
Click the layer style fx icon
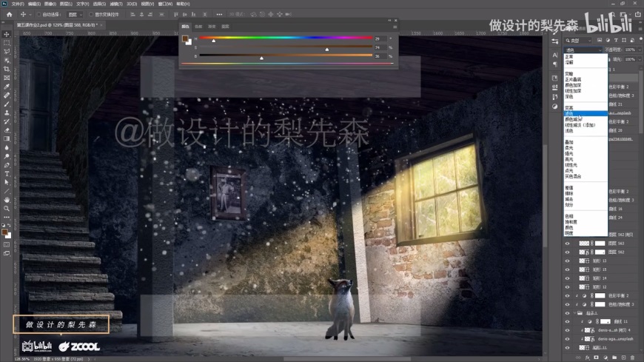[x=587, y=358]
